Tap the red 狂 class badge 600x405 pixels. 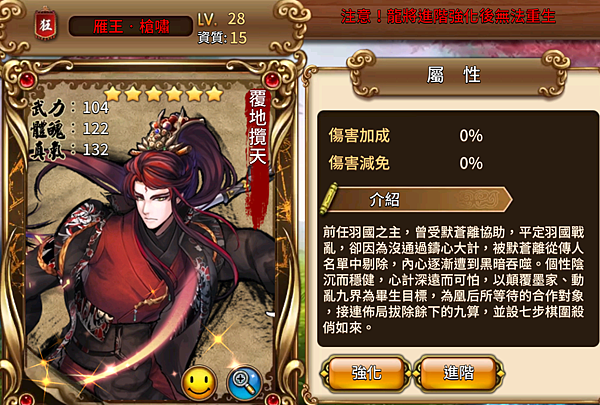[46, 25]
